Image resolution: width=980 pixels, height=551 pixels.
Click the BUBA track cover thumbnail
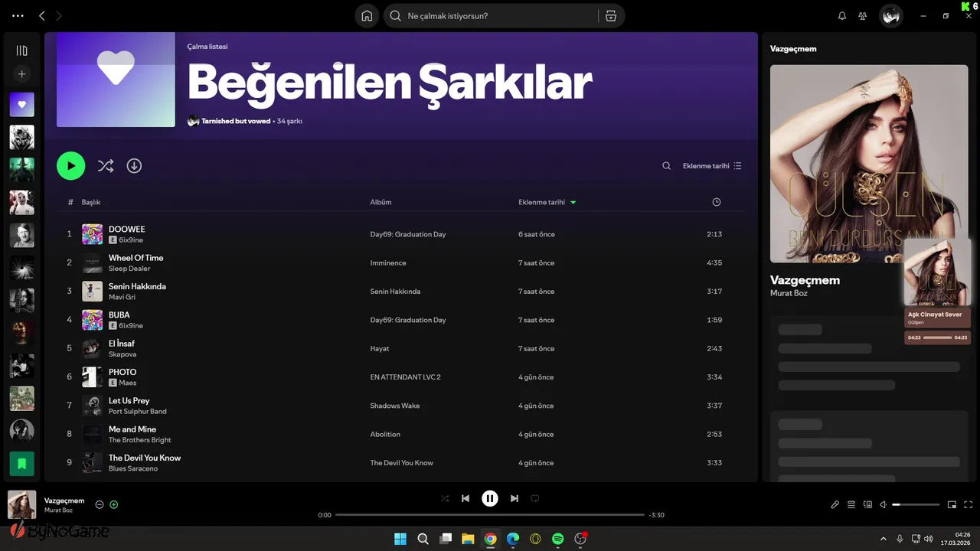[x=92, y=320]
